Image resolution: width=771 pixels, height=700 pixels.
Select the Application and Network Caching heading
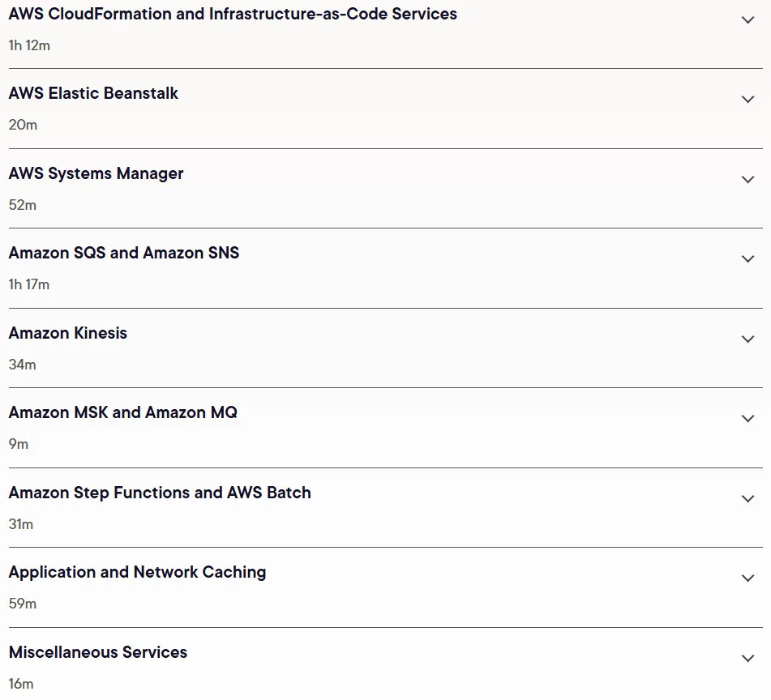[x=137, y=572]
